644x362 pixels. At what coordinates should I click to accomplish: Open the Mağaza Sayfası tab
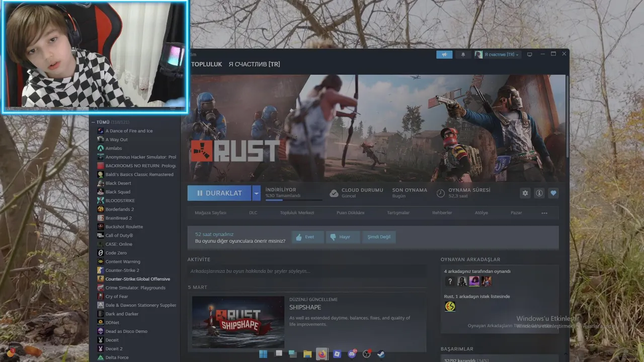pos(210,213)
